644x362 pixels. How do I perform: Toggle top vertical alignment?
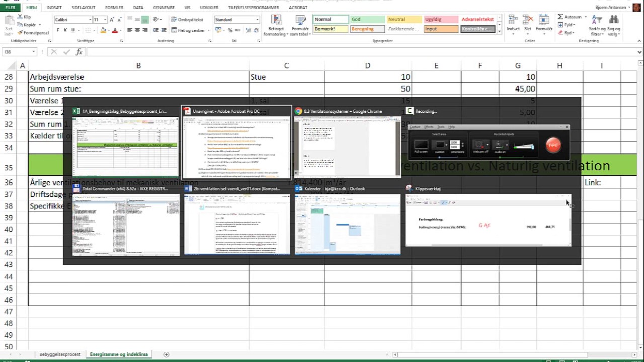click(129, 19)
